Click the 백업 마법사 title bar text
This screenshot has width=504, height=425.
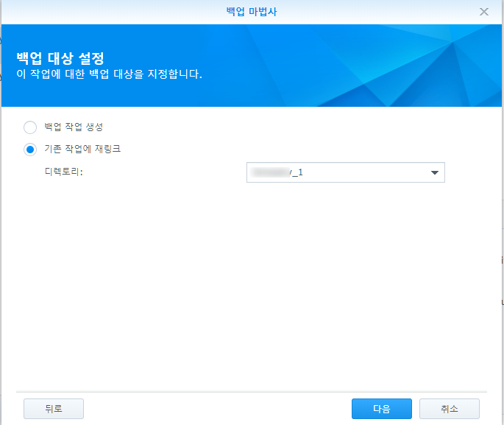tap(252, 12)
